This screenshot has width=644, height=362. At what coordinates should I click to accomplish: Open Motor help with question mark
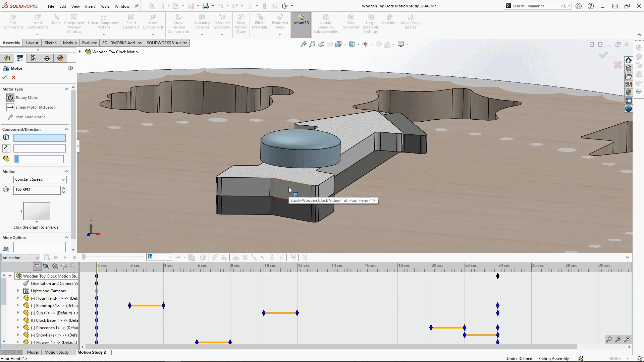point(70,68)
